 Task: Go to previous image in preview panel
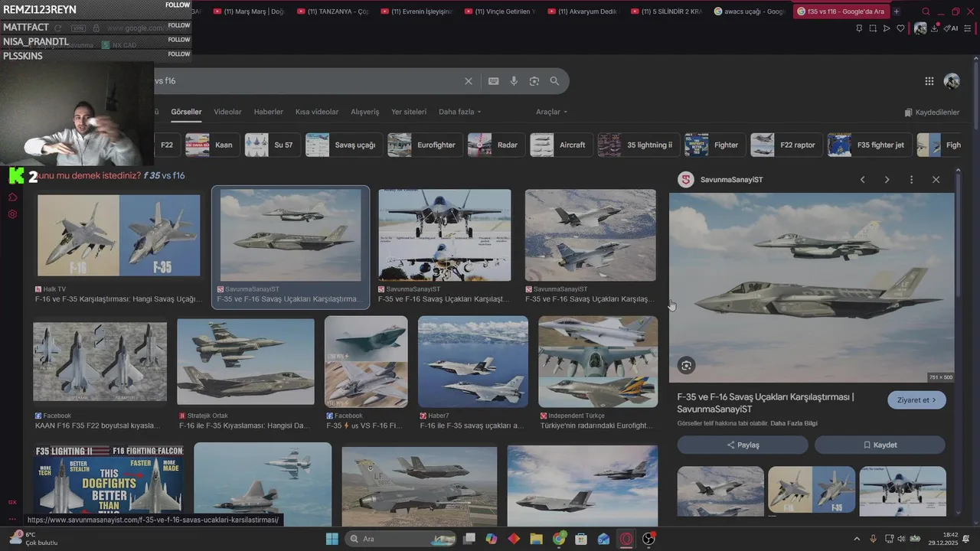(863, 180)
